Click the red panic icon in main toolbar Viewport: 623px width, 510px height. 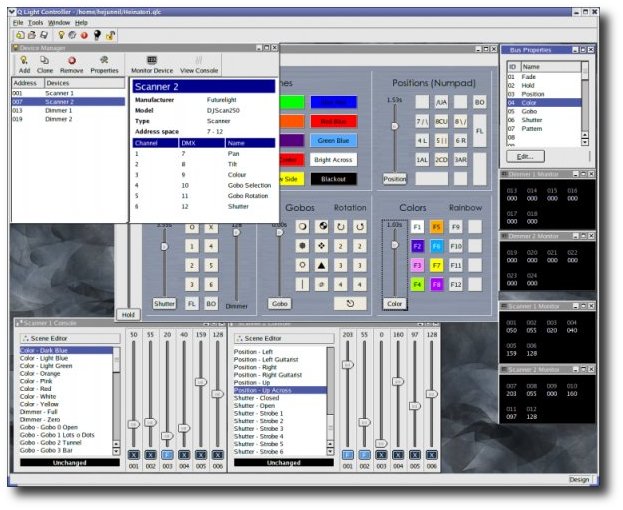click(84, 35)
